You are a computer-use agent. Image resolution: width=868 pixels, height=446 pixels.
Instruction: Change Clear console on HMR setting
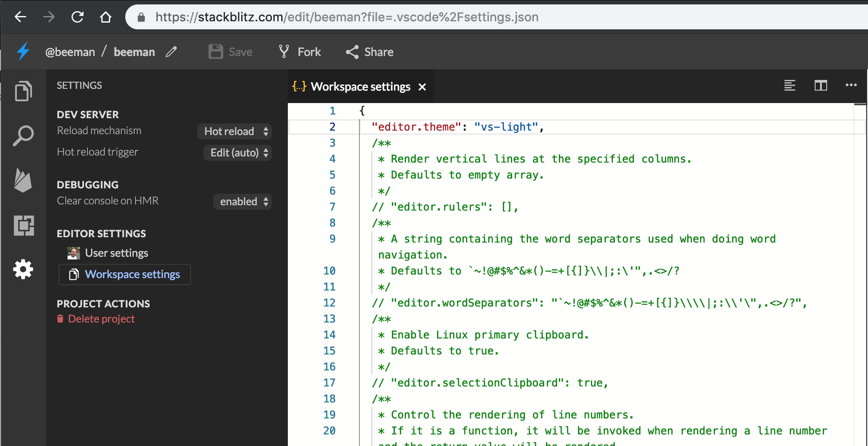pyautogui.click(x=242, y=201)
